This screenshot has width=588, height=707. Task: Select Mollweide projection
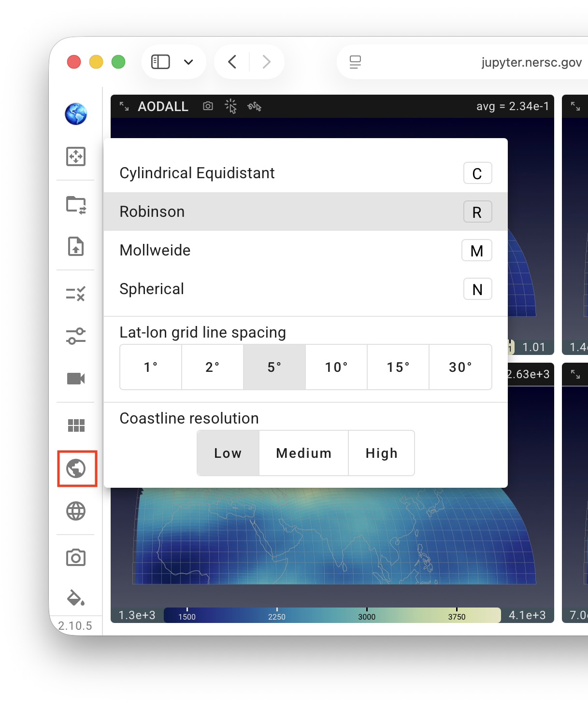pyautogui.click(x=306, y=250)
